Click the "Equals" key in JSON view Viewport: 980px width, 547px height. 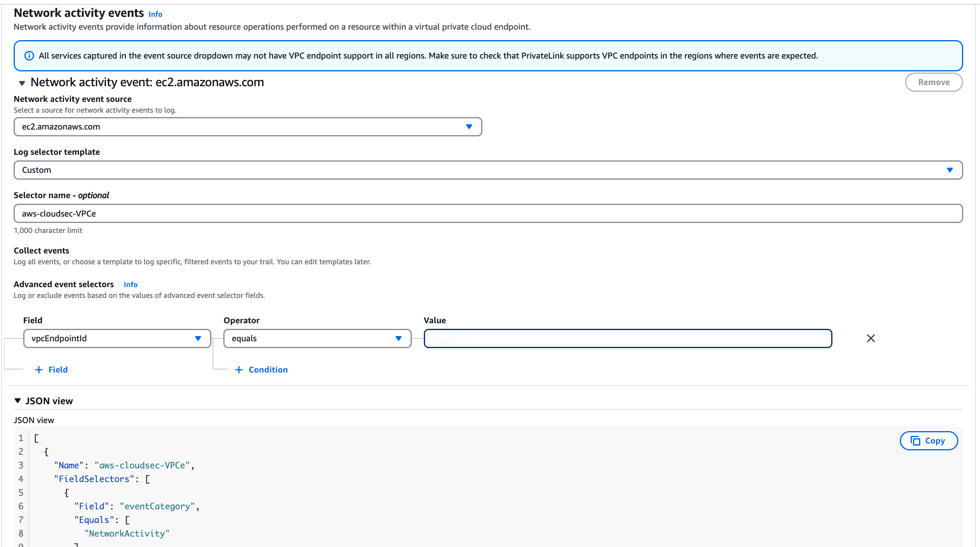pyautogui.click(x=94, y=520)
